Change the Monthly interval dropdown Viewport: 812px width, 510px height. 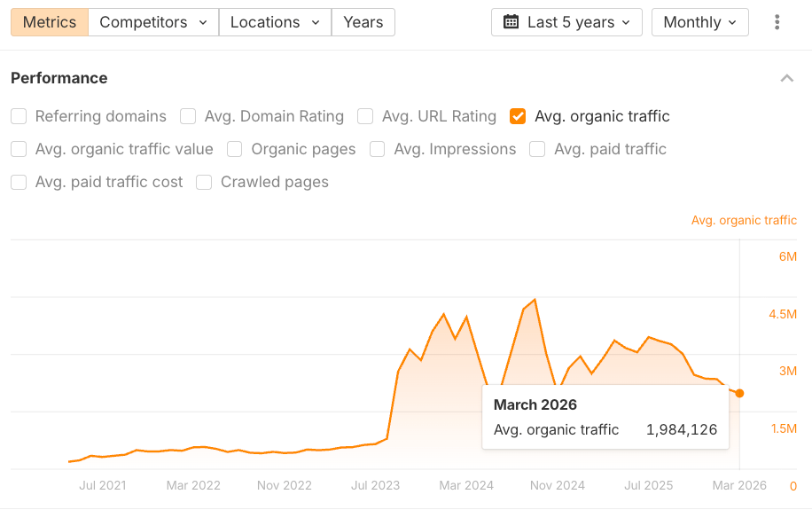(x=699, y=22)
